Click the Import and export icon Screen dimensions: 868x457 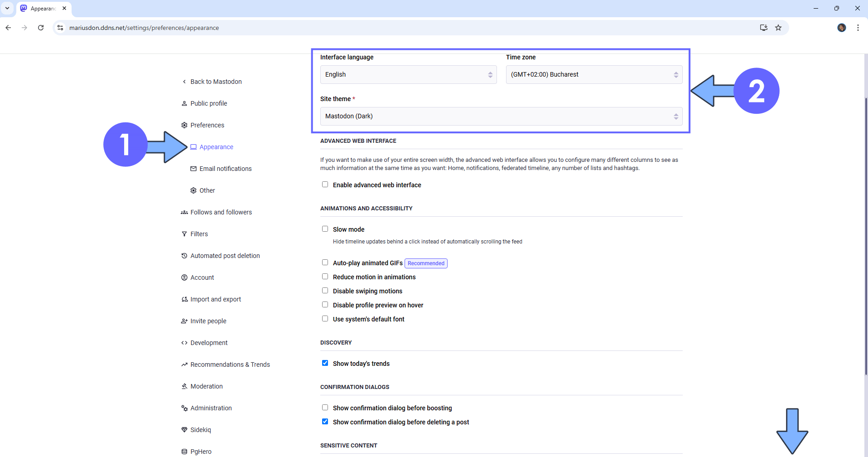tap(184, 299)
